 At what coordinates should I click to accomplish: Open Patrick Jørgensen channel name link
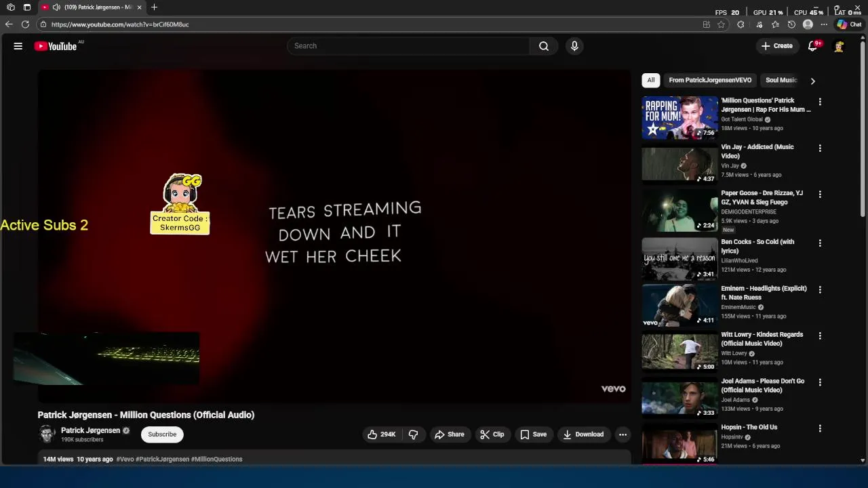tap(90, 430)
